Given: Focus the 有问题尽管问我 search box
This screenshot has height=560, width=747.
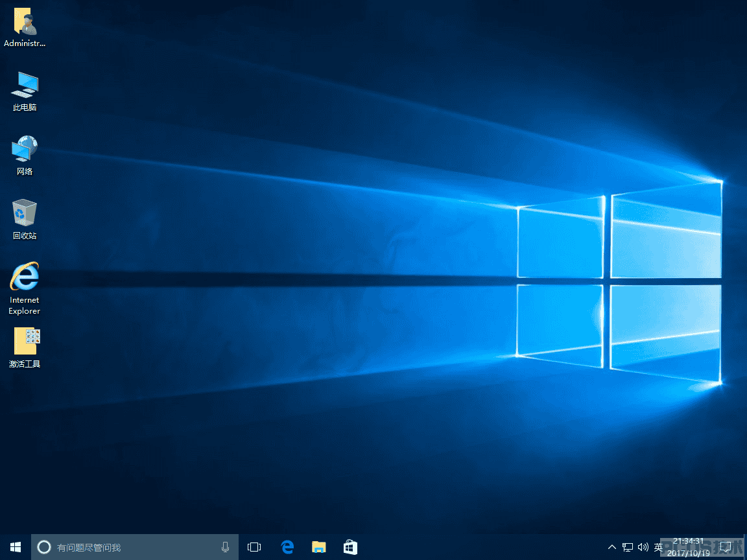Looking at the screenshot, I should pyautogui.click(x=135, y=547).
